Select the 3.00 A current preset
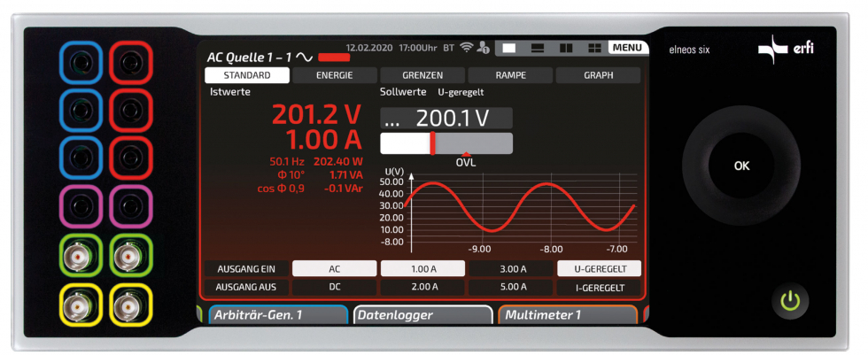 pyautogui.click(x=511, y=268)
